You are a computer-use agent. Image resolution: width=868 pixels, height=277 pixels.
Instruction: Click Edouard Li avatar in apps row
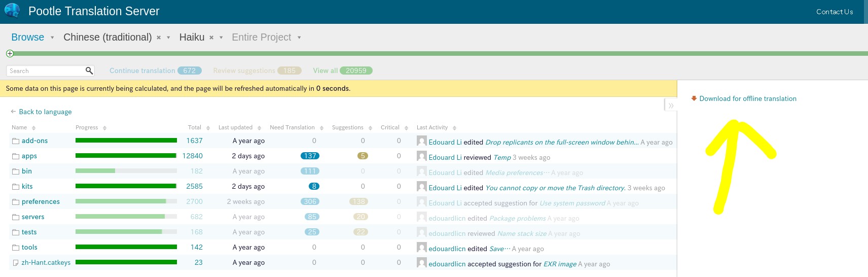click(421, 156)
